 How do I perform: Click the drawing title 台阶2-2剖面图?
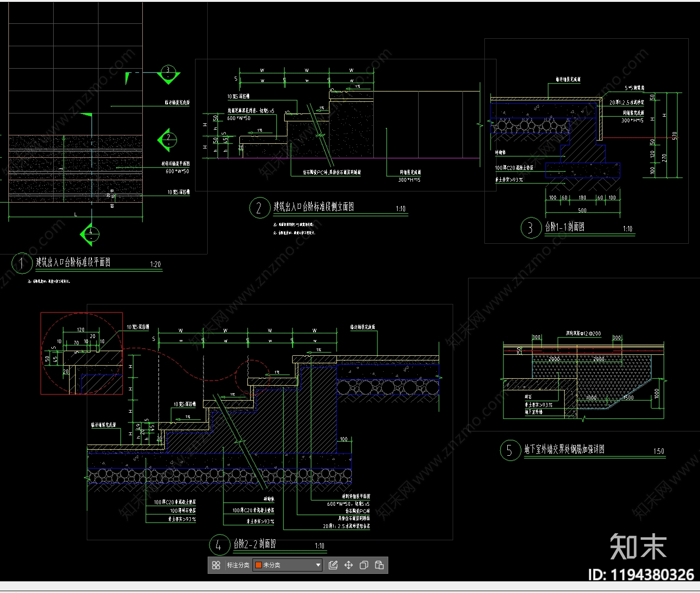[x=255, y=544]
